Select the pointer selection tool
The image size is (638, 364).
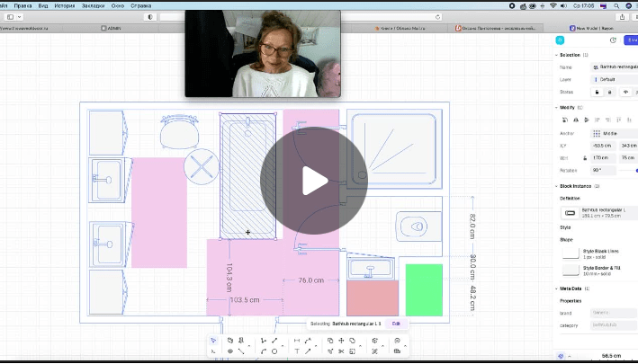click(213, 341)
